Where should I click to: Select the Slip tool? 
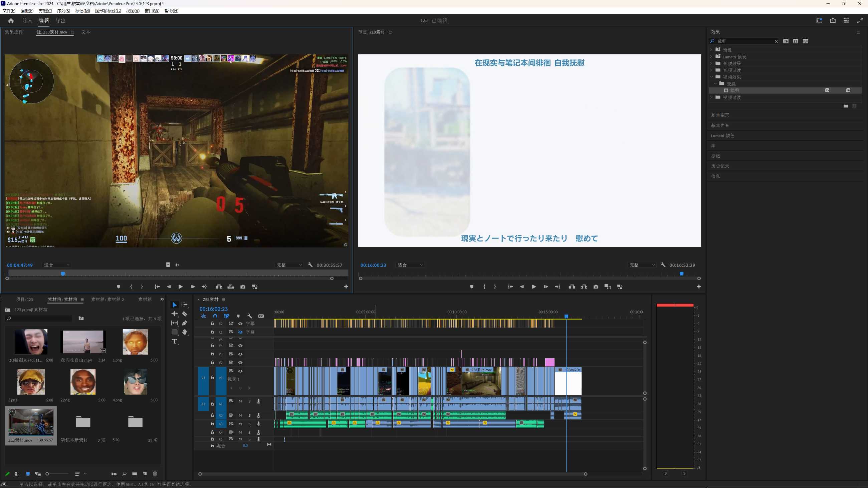(x=174, y=323)
